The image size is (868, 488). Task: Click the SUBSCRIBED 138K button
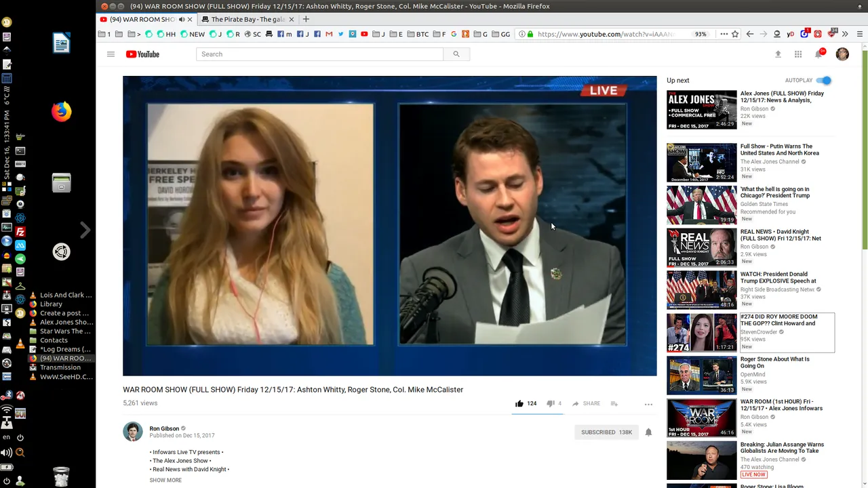606,432
